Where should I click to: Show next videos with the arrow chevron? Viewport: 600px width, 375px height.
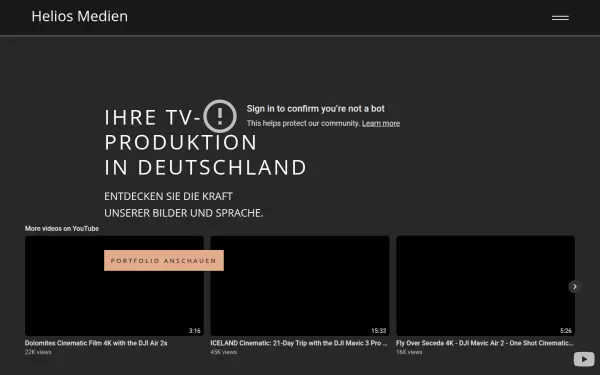(574, 287)
